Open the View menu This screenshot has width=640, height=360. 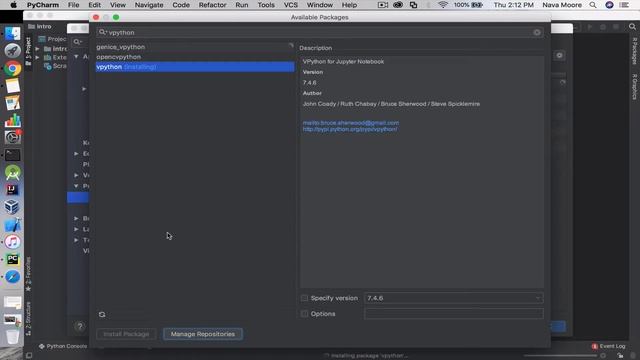118,5
